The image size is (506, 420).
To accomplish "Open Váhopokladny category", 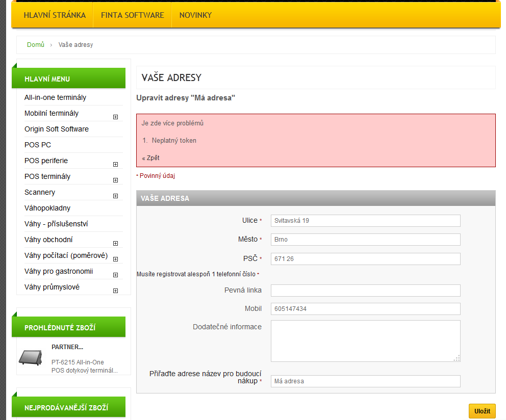I will [47, 208].
